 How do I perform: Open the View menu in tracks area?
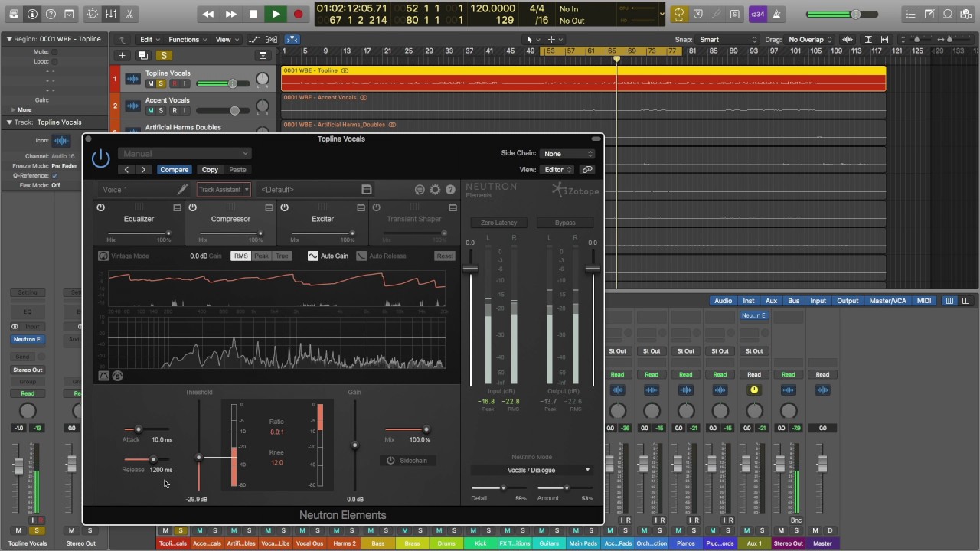227,40
